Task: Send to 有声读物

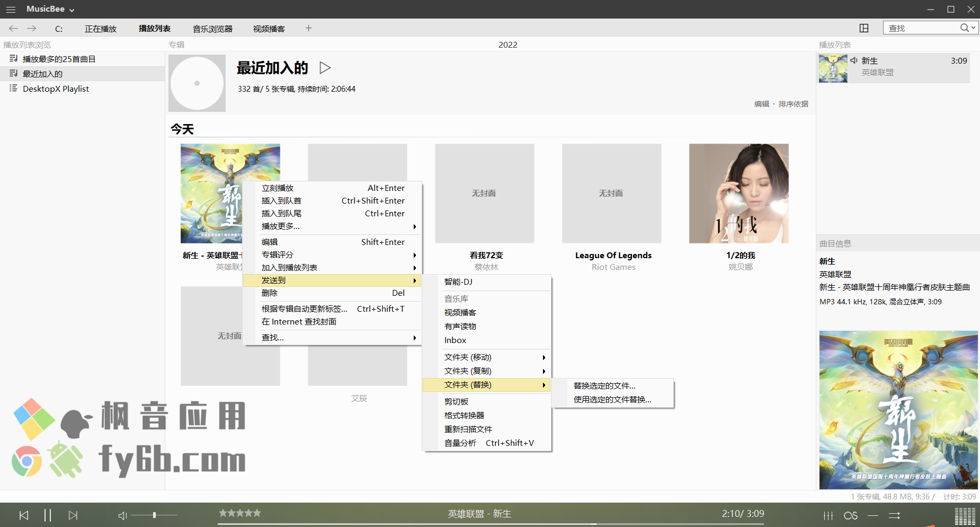Action: pyautogui.click(x=487, y=327)
